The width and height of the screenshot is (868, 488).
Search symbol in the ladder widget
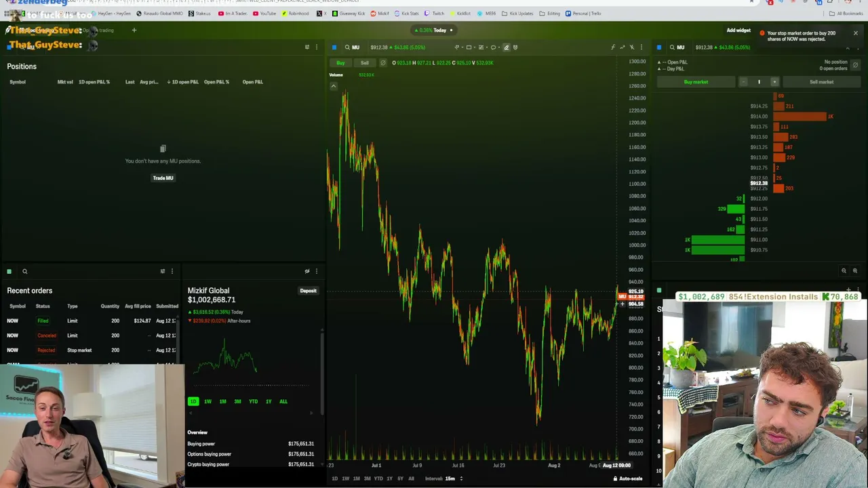(x=677, y=47)
